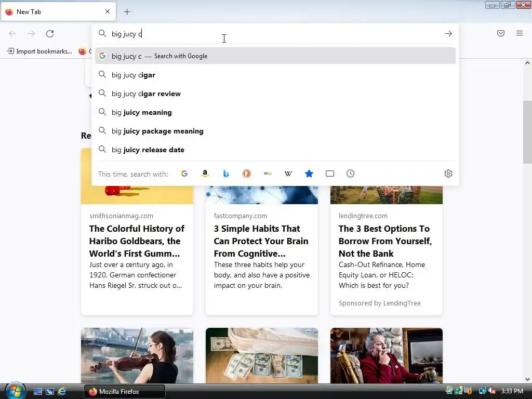Submit the search with the go arrow
The height and width of the screenshot is (399, 532).
pos(448,34)
